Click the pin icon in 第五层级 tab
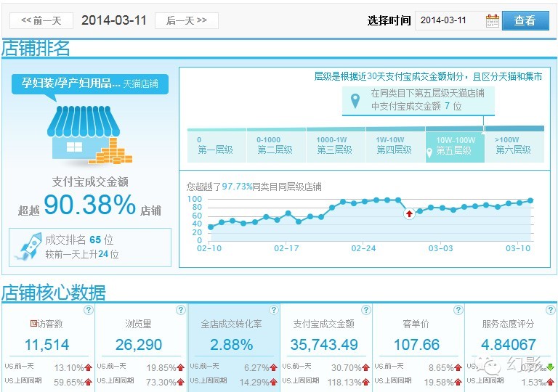This screenshot has width=558, height=392. coord(429,152)
